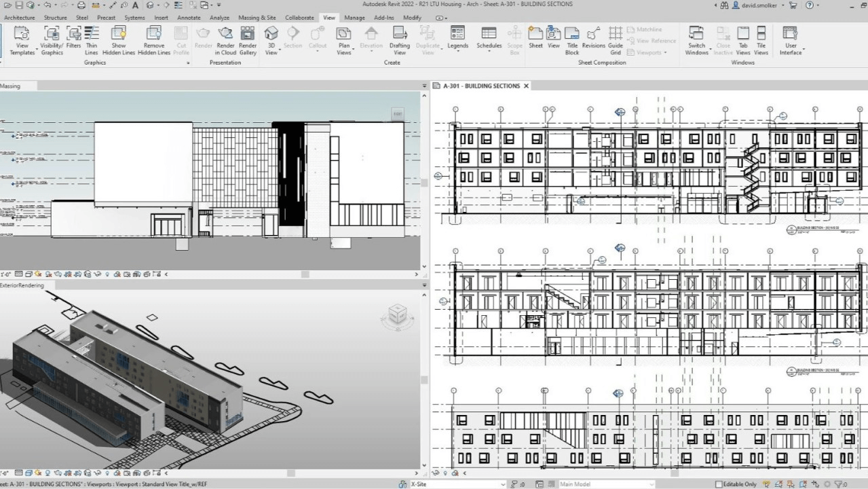Place a View on sheet
This screenshot has width=868, height=489.
click(554, 37)
